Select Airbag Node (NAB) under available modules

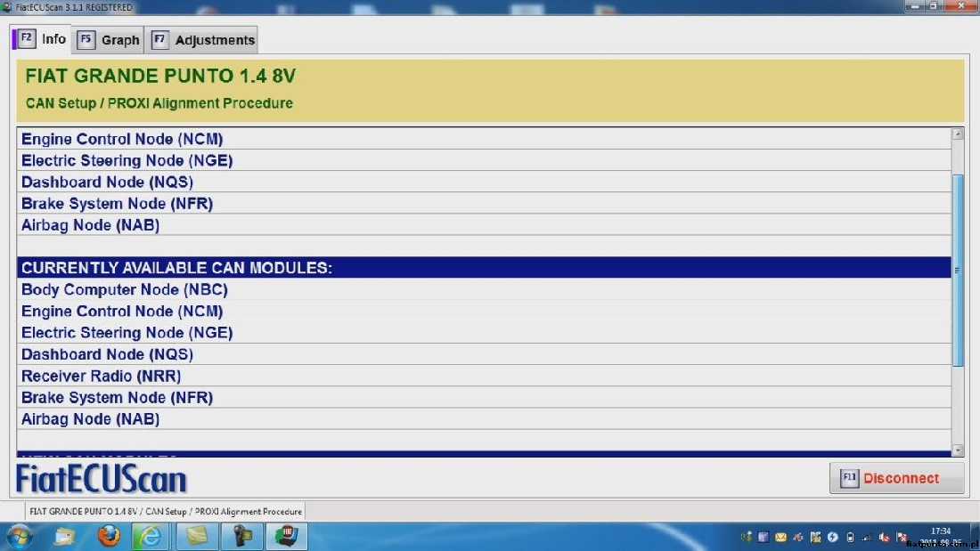[x=484, y=419]
